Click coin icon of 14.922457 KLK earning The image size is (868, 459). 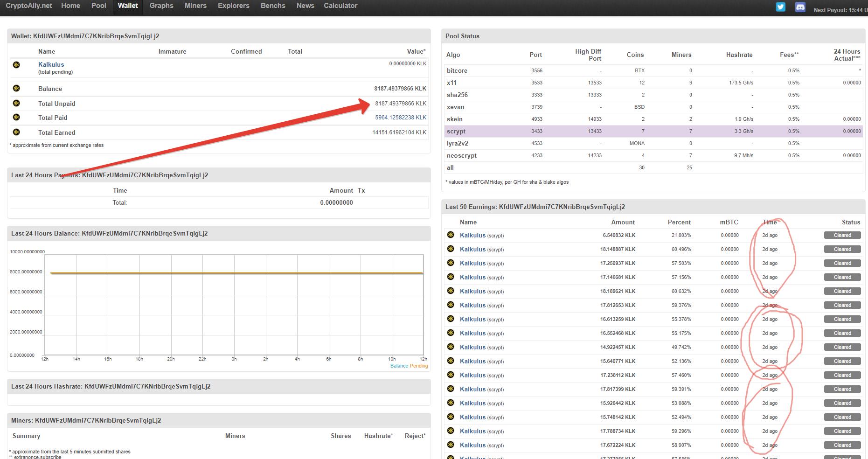451,347
